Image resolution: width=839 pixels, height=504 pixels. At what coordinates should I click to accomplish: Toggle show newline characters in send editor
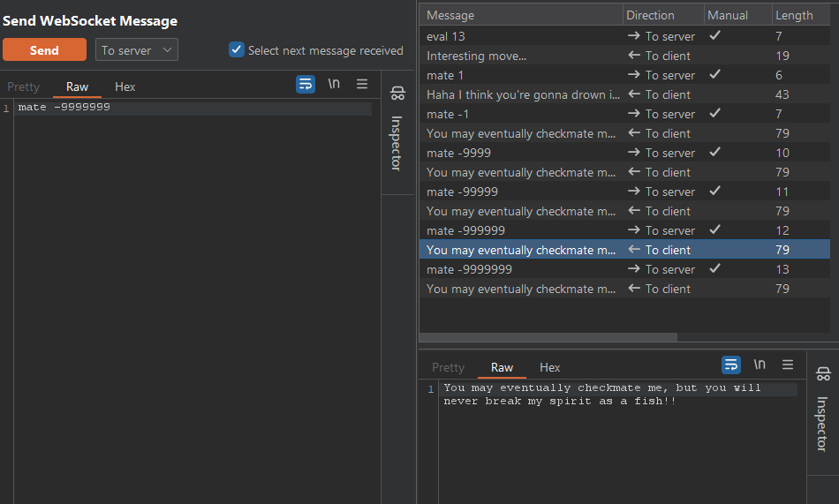pos(334,84)
